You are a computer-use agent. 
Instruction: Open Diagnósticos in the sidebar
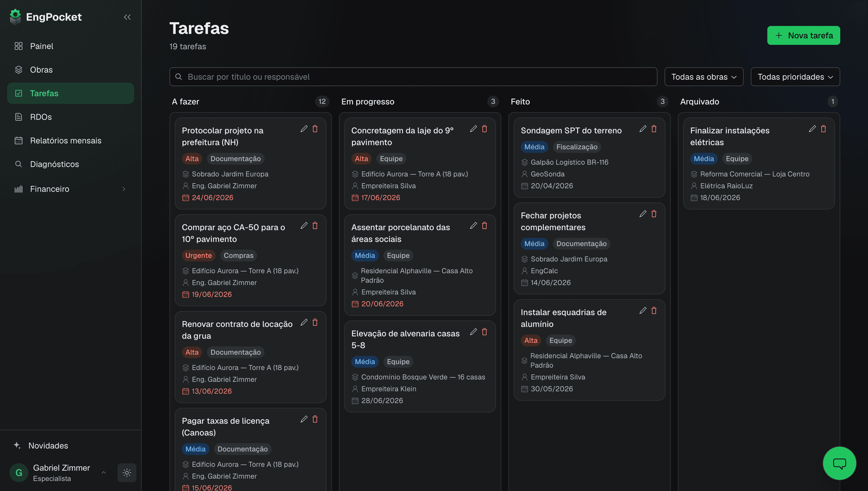[x=71, y=164]
